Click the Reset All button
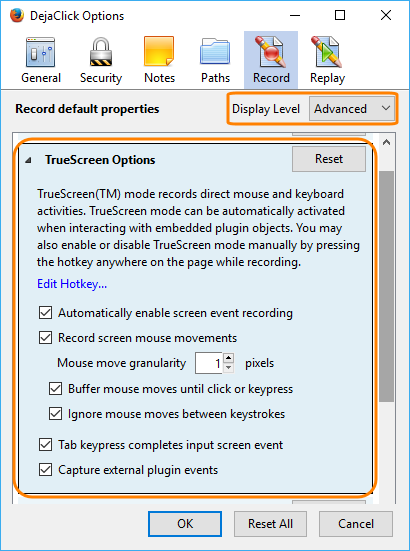Image resolution: width=410 pixels, height=551 pixels. tap(270, 524)
